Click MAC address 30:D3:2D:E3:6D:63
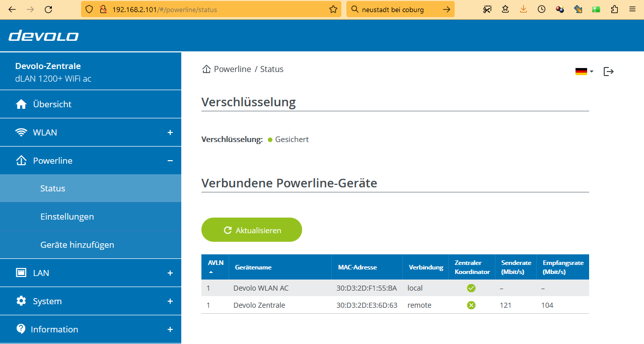Image resolution: width=644 pixels, height=344 pixels. (367, 305)
